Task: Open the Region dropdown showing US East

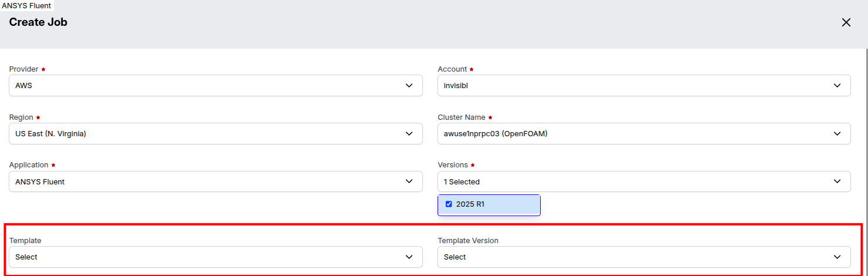Action: [x=216, y=133]
